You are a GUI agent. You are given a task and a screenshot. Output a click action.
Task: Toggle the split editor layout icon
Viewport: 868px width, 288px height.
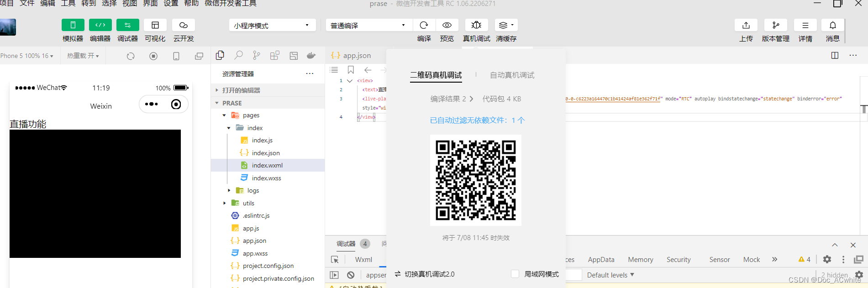coord(835,55)
